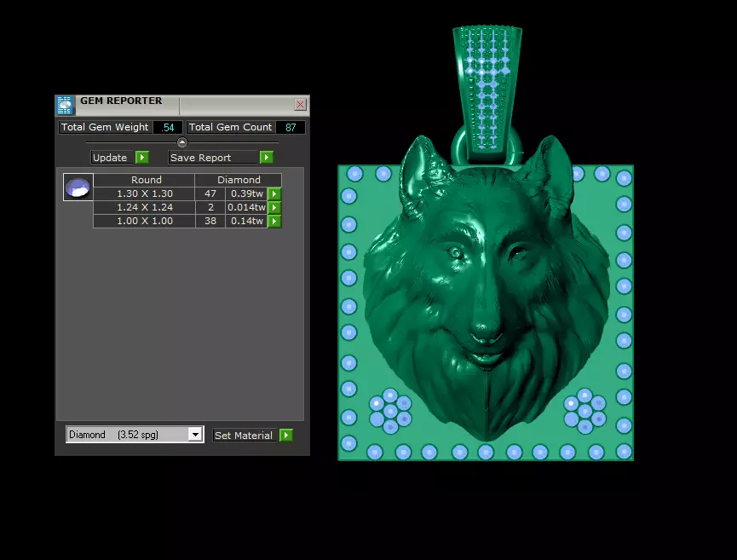Click the 1.24 X 1.24 size cell
The height and width of the screenshot is (560, 737).
pyautogui.click(x=145, y=207)
